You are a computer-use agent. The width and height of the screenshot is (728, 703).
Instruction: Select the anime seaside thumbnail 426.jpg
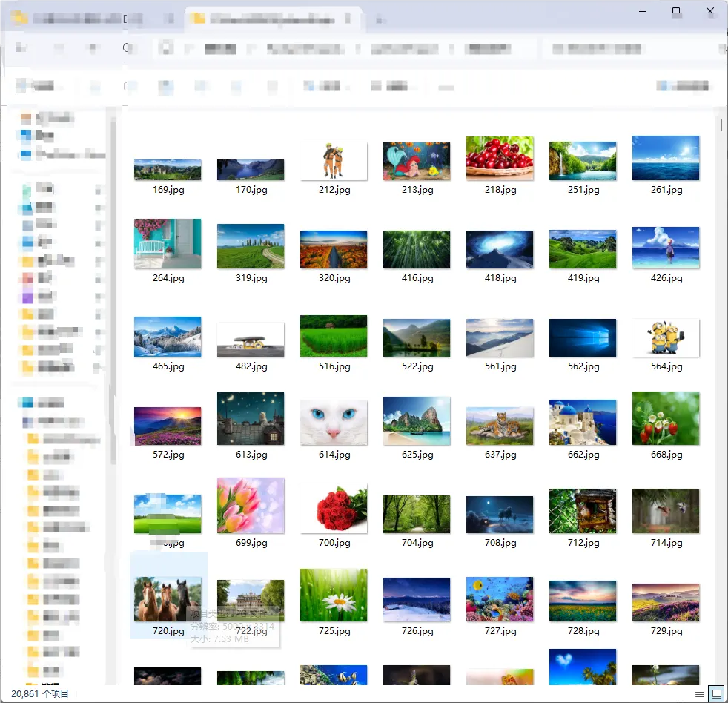click(665, 248)
